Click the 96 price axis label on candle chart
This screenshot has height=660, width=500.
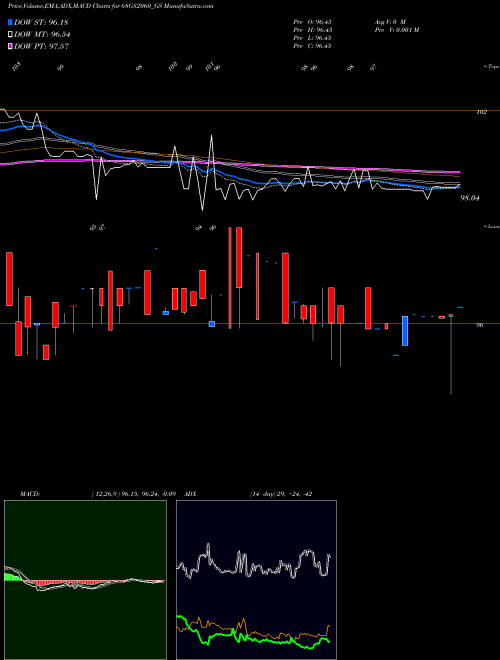tap(479, 325)
